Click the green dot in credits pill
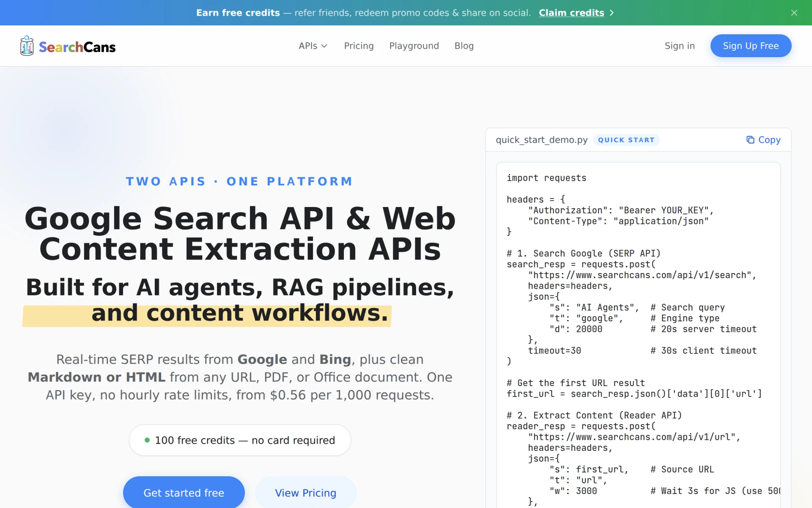Image resolution: width=812 pixels, height=508 pixels. point(147,440)
